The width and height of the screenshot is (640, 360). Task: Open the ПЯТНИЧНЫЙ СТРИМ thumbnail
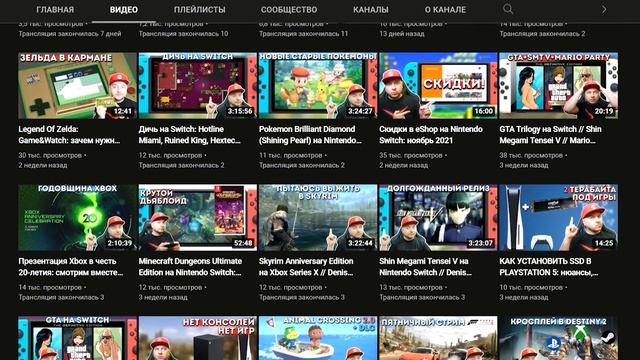coord(438,338)
